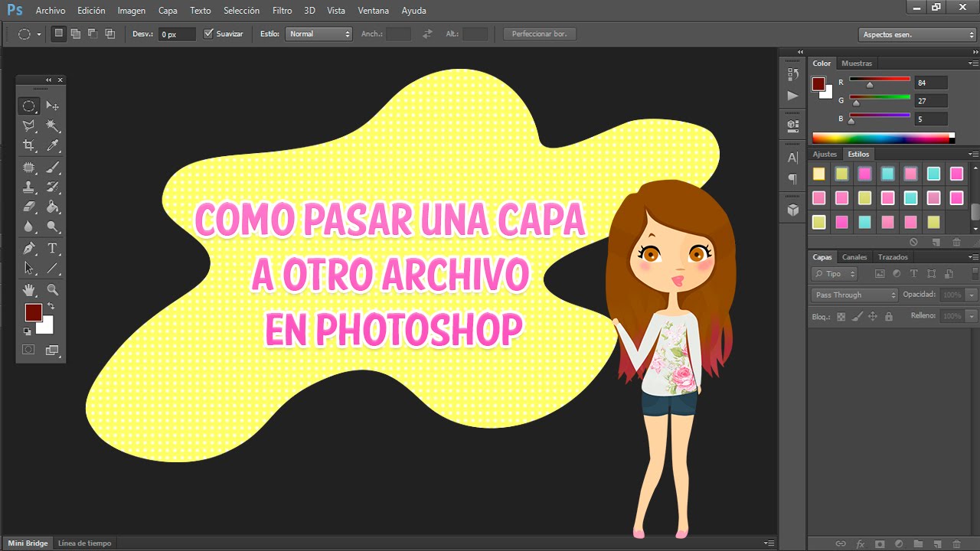Toggle Quick Mask mode
This screenshot has height=551, width=980.
[x=28, y=350]
